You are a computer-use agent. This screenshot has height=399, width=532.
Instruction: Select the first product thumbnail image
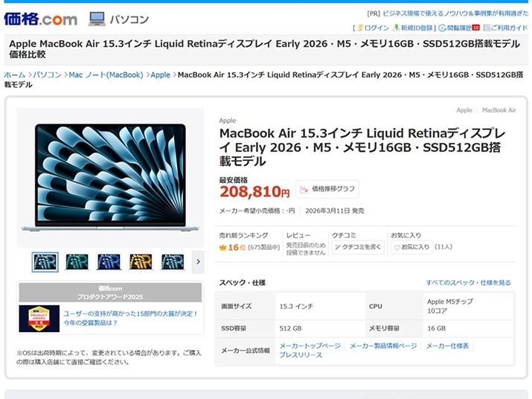tap(45, 261)
